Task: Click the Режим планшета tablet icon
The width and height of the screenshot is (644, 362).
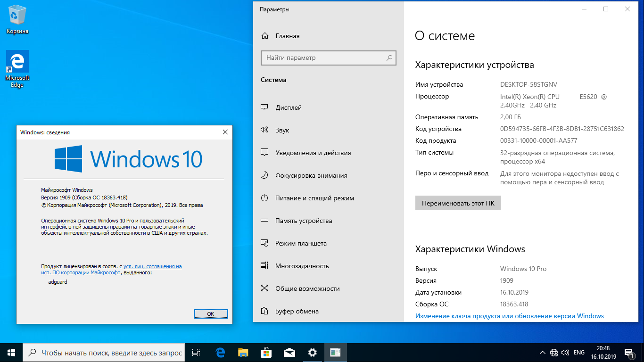Action: 264,243
